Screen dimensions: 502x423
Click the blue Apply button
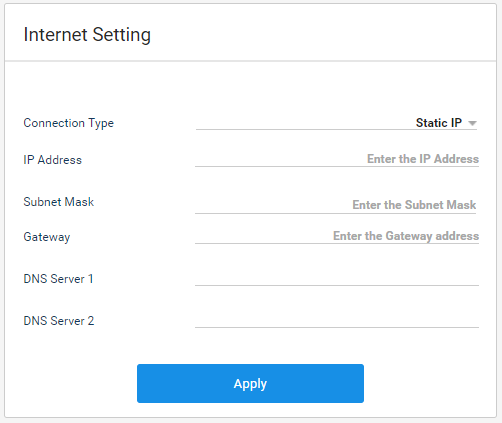click(250, 383)
